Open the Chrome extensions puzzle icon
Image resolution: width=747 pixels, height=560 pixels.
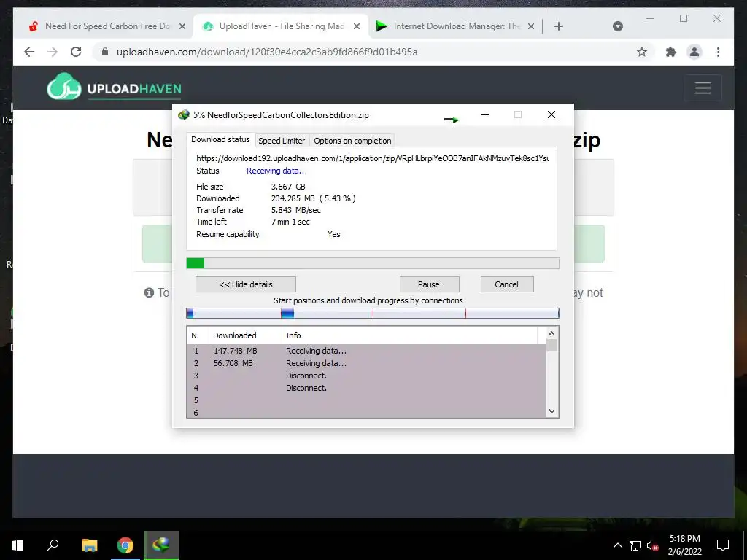pyautogui.click(x=671, y=52)
